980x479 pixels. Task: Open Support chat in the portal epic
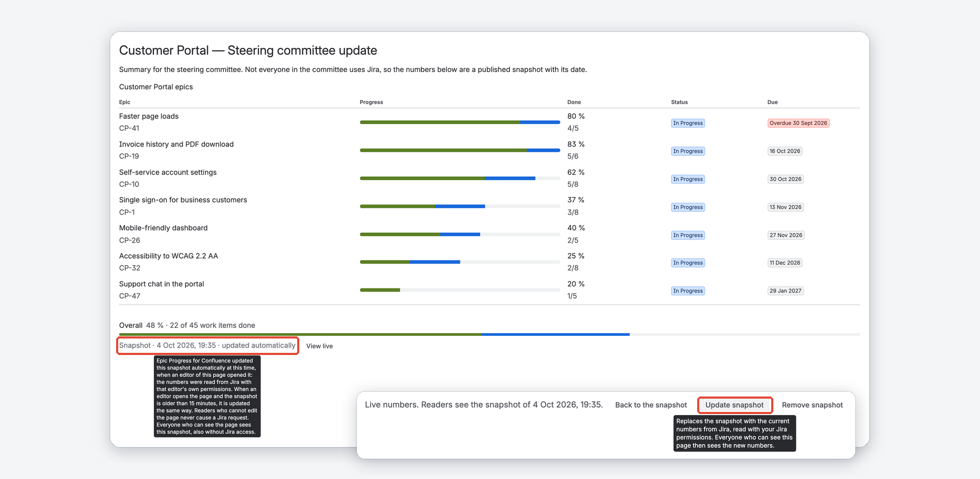point(161,284)
